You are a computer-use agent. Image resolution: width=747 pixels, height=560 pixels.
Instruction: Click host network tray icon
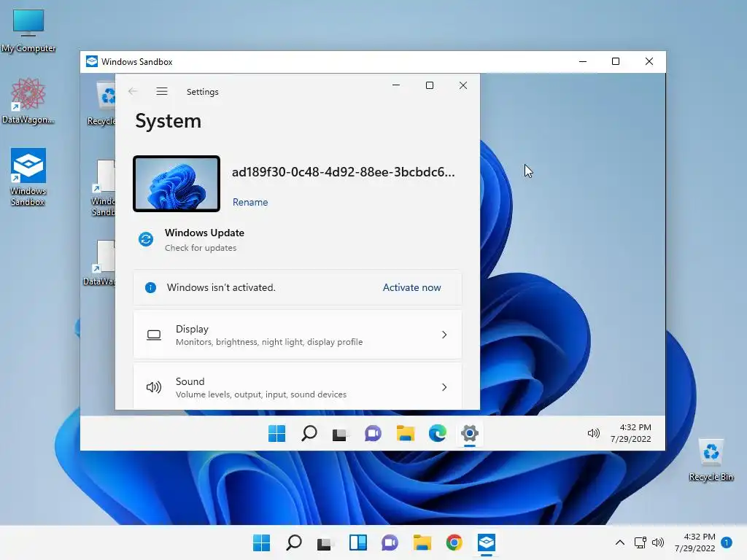(x=640, y=542)
